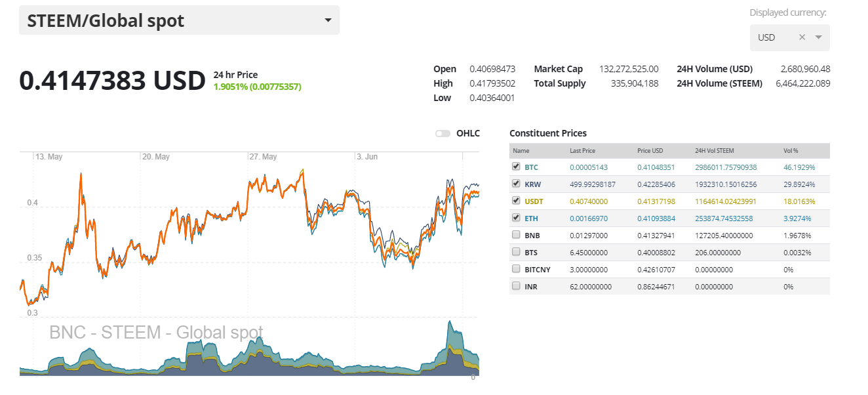
Task: Enable the BITCNY constituent checkbox
Action: click(x=516, y=268)
